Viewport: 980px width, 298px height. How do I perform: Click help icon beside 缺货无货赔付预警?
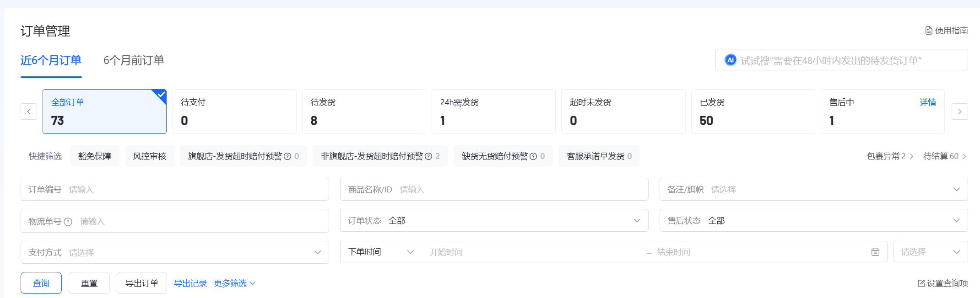click(x=533, y=156)
